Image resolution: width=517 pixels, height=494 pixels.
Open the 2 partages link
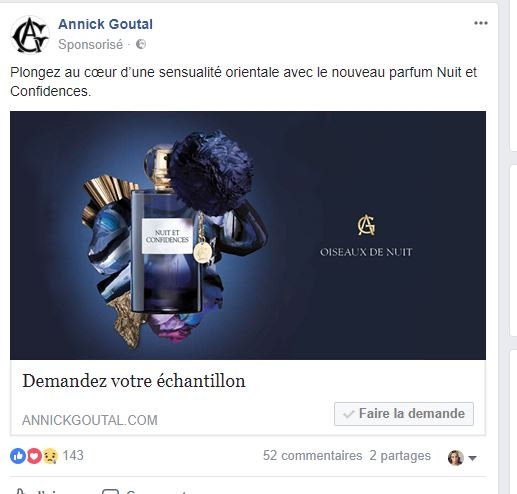[x=400, y=456]
